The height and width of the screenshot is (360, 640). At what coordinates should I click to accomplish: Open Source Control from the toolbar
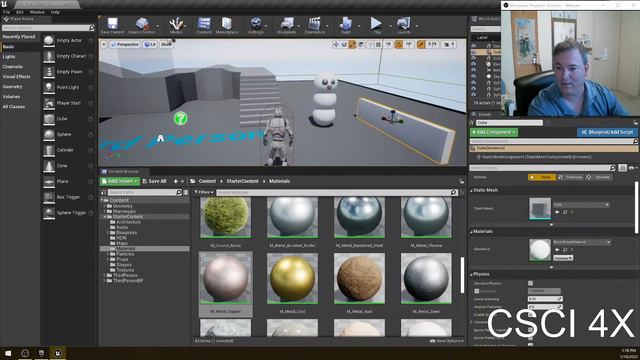click(x=142, y=25)
